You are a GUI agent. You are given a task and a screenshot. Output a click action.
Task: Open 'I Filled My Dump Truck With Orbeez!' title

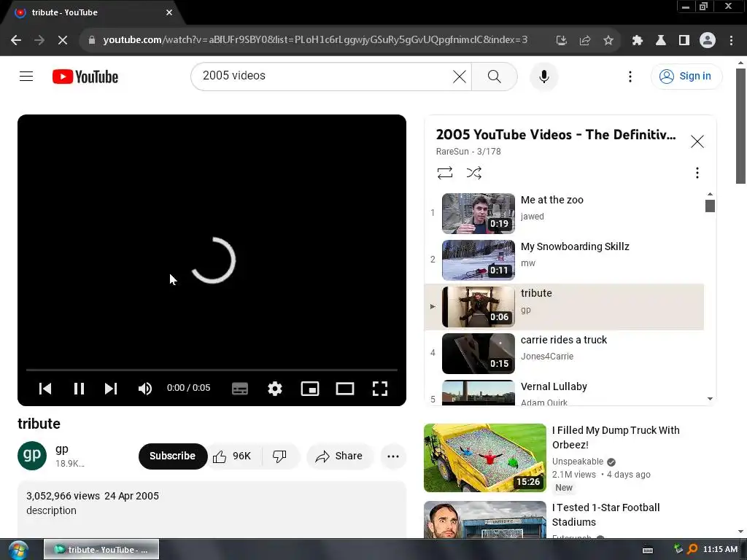click(x=616, y=437)
